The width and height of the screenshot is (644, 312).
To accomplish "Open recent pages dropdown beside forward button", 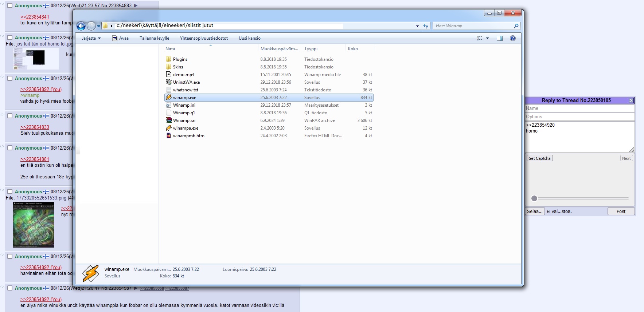I will coord(98,26).
